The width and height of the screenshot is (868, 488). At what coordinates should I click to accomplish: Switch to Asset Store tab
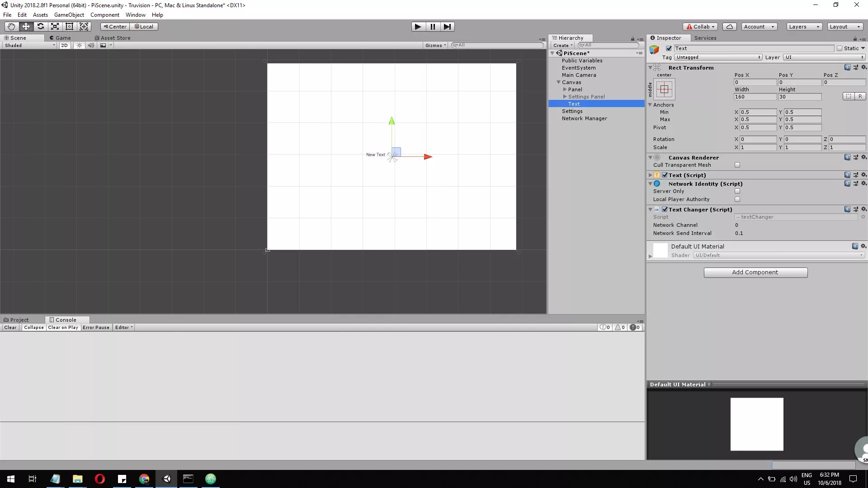[x=113, y=38]
